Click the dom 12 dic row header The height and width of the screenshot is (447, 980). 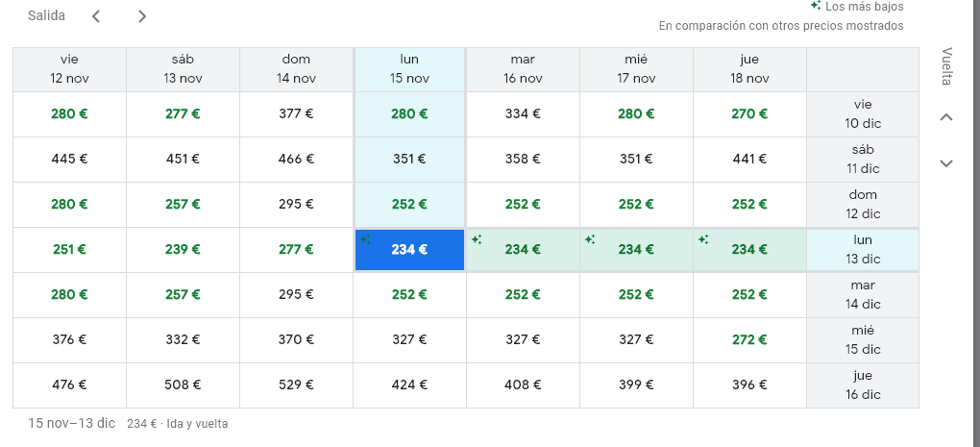click(x=863, y=205)
